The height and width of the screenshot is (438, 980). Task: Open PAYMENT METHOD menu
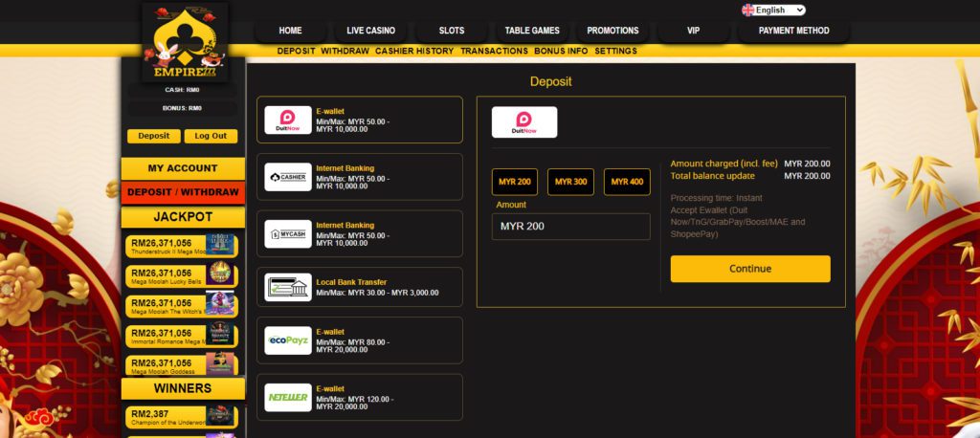[793, 31]
